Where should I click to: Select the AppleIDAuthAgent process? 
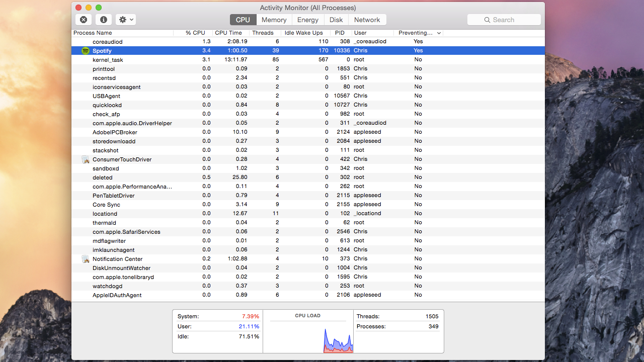click(117, 295)
